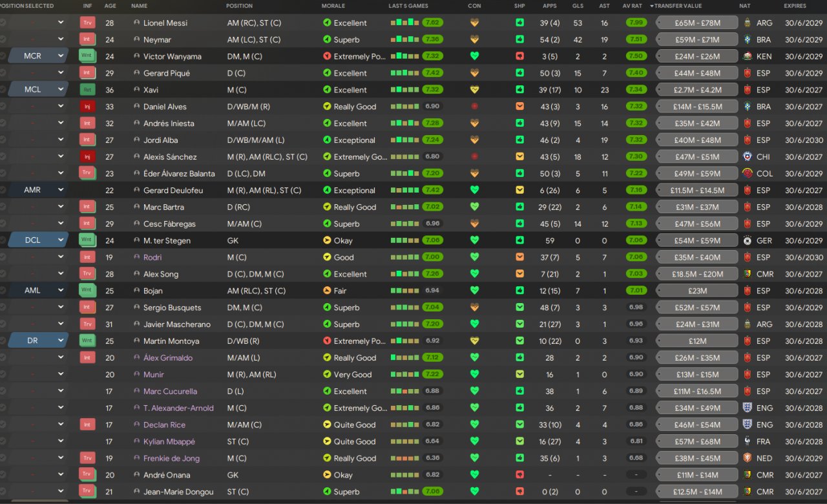The height and width of the screenshot is (504, 827).
Task: Click the condition heart icon for Xavi
Action: [x=475, y=90]
